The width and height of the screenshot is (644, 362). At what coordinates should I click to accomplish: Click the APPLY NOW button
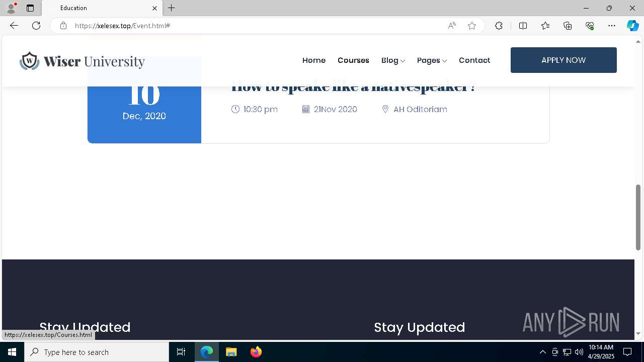click(x=563, y=60)
